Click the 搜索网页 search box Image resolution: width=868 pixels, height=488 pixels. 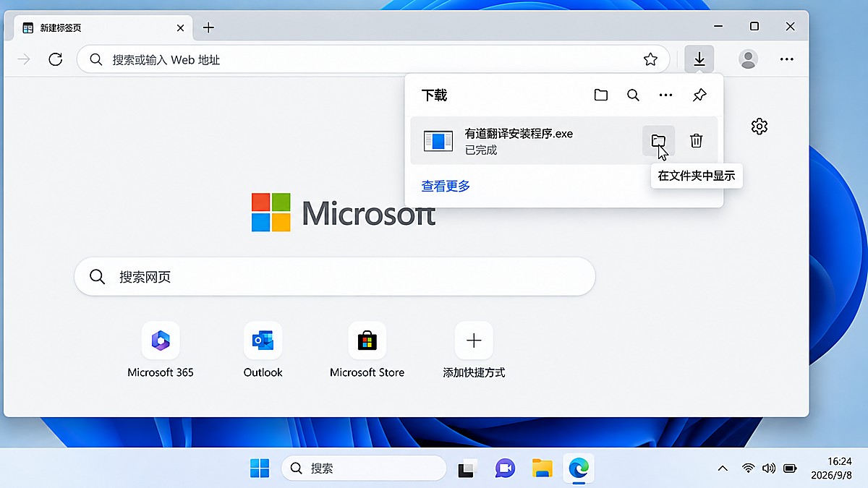click(x=335, y=276)
